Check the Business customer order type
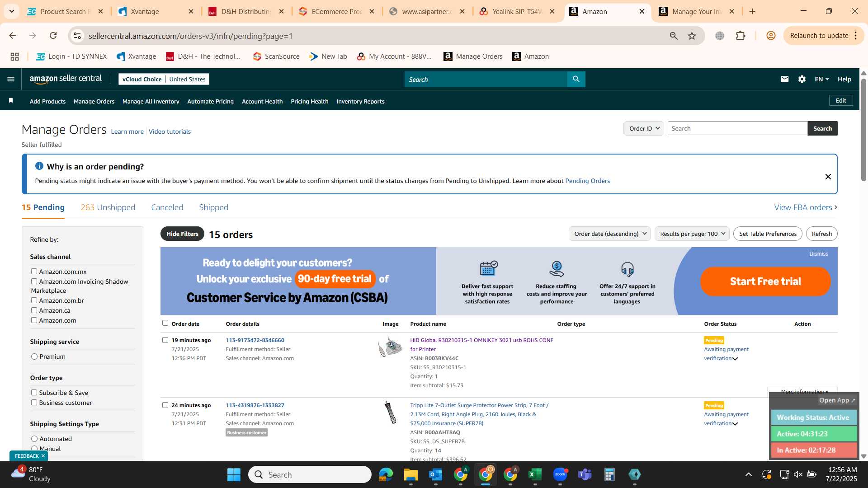The width and height of the screenshot is (868, 488). [34, 402]
